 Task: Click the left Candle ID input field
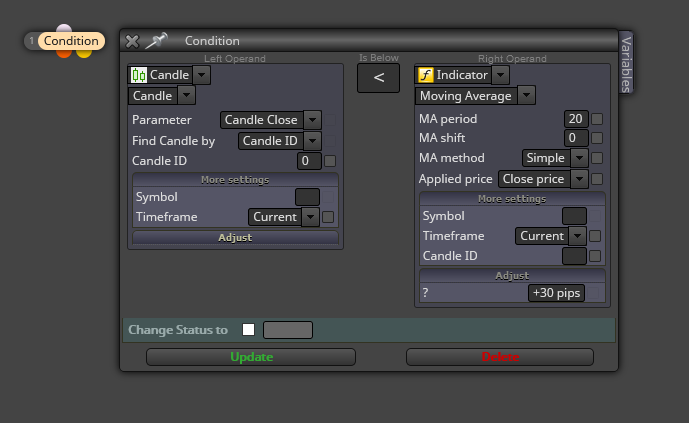pyautogui.click(x=309, y=161)
